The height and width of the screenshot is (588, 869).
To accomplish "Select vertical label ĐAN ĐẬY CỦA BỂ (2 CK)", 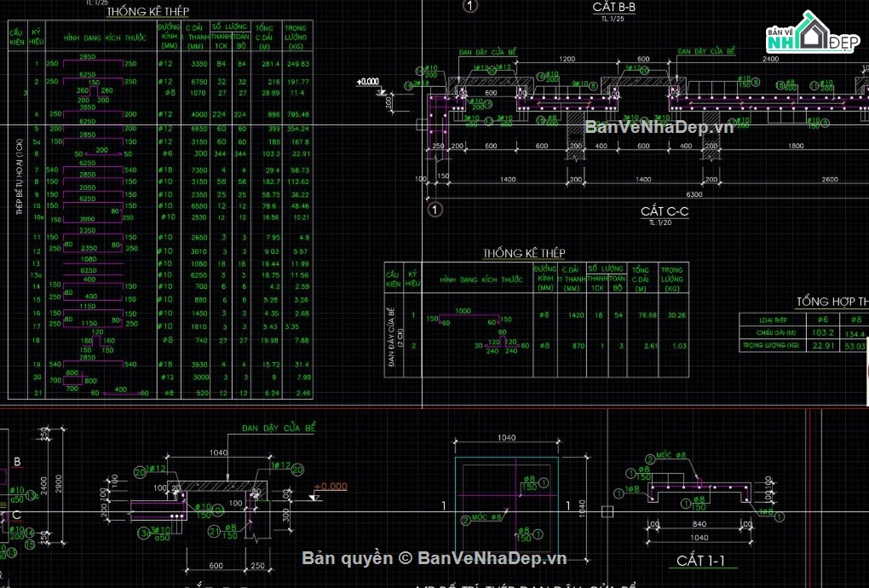I will tap(395, 337).
